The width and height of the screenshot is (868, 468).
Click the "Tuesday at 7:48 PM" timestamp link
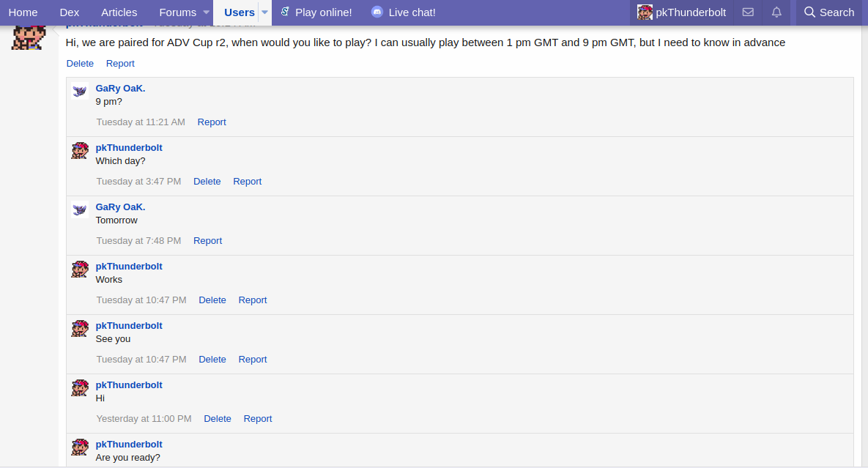[x=138, y=240]
